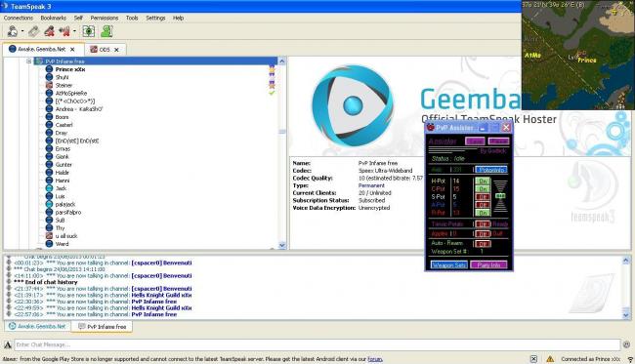The image size is (635, 364).
Task: Click the status icon beside Gunter
Action: click(x=49, y=165)
